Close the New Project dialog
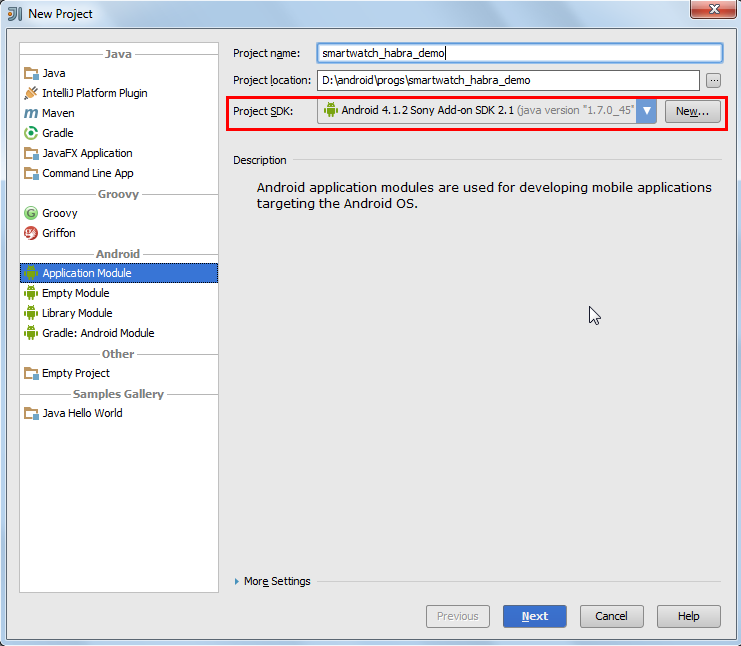 coord(714,9)
